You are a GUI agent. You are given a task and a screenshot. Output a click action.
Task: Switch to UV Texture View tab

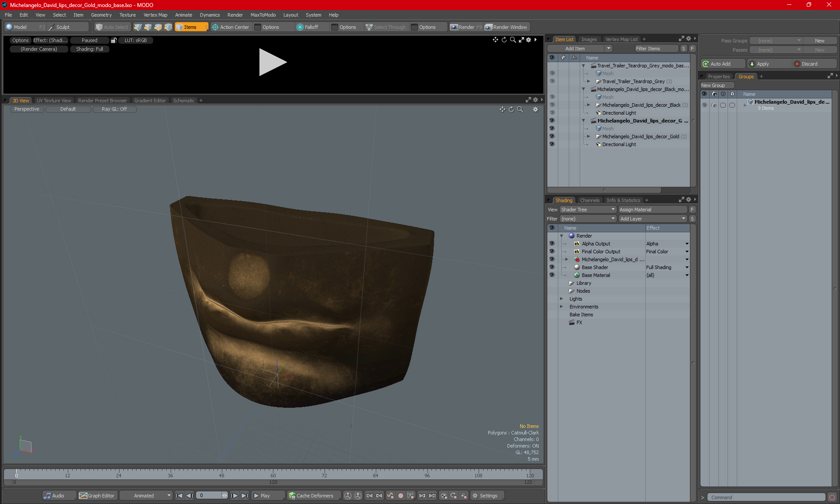click(54, 101)
